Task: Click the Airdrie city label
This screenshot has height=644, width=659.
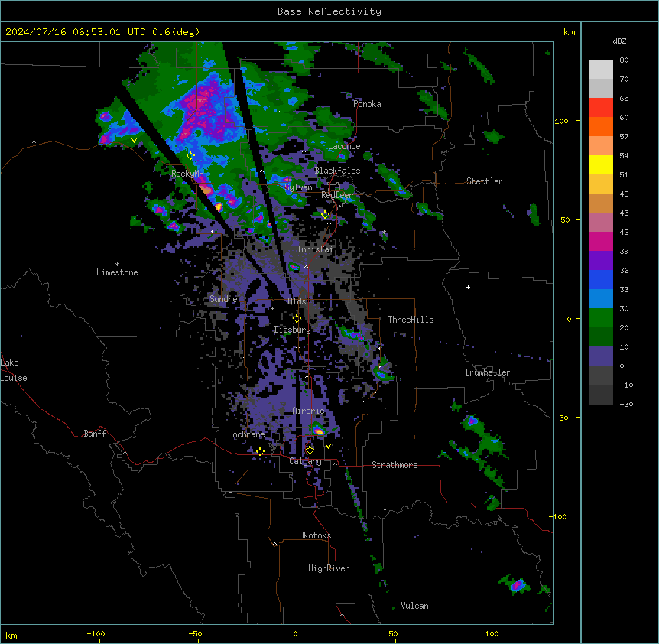Action: pos(308,411)
